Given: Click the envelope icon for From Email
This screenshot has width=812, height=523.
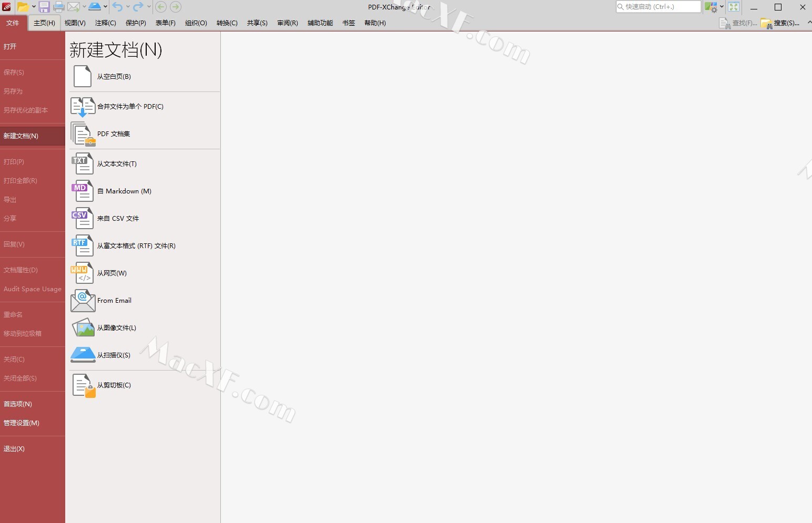Looking at the screenshot, I should point(83,301).
